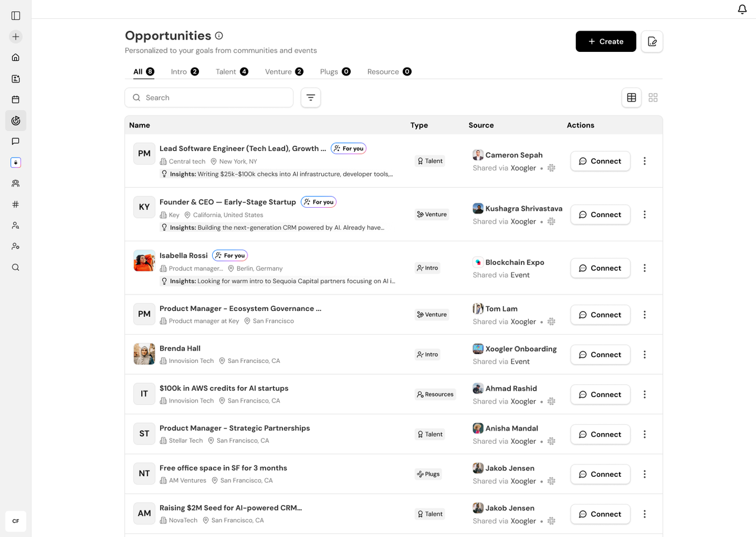The height and width of the screenshot is (537, 756).
Task: Open the user settings icon in sidebar
Action: click(16, 246)
